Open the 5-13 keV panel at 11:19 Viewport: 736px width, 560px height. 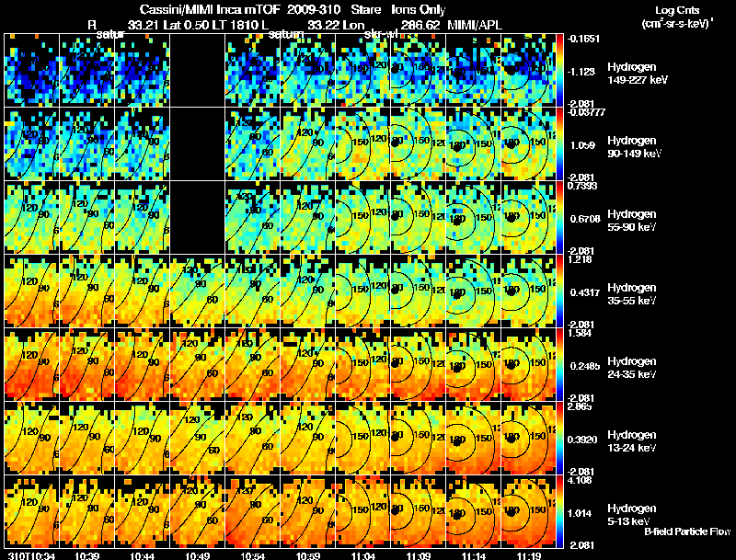click(x=528, y=512)
